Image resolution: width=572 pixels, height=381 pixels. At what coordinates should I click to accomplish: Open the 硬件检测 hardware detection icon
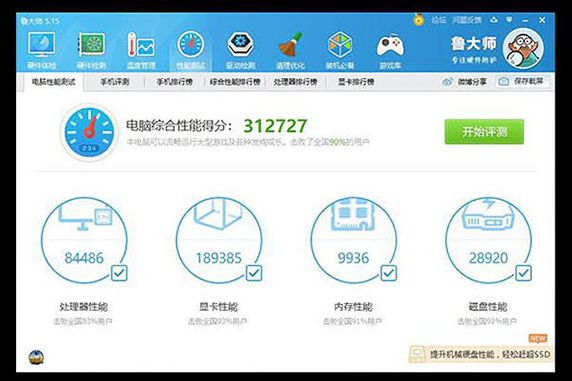coord(92,50)
